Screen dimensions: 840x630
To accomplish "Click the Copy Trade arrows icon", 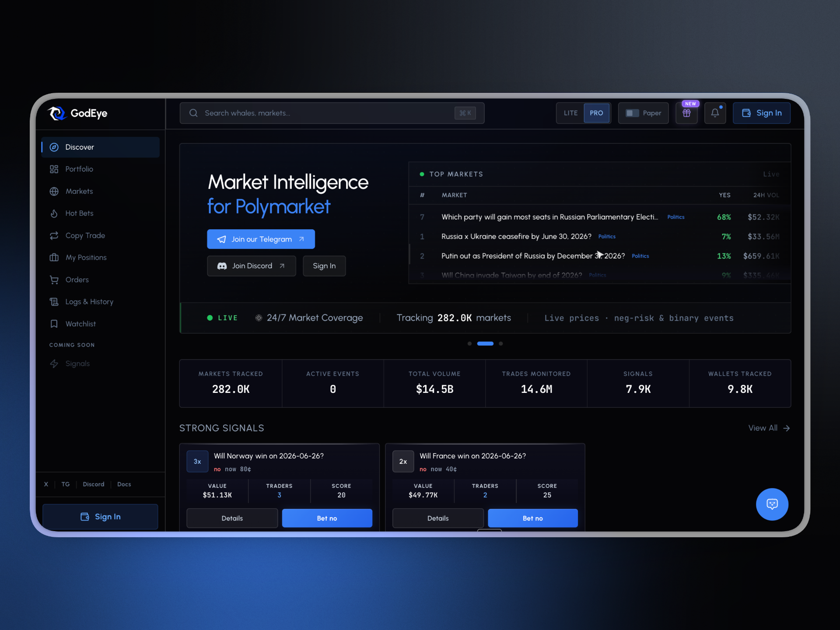I will coord(54,235).
